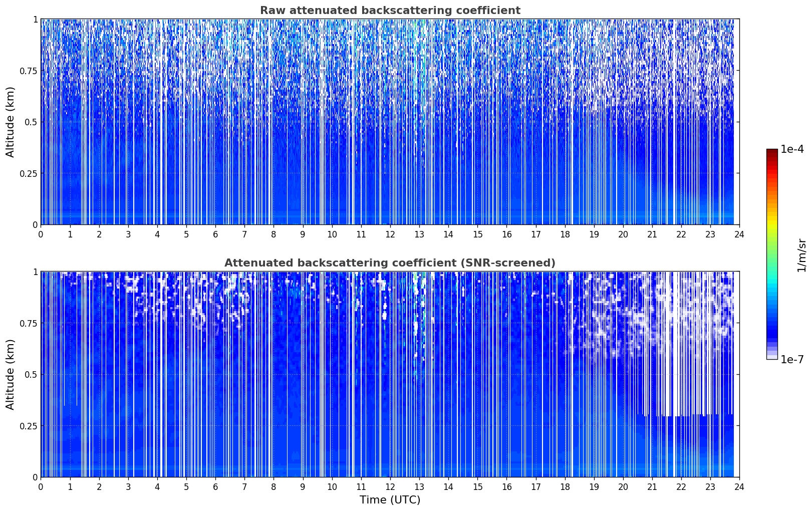This screenshot has height=511, width=812.
Task: Click the '1/m/sr' colorbar unit label
Action: pyautogui.click(x=801, y=254)
